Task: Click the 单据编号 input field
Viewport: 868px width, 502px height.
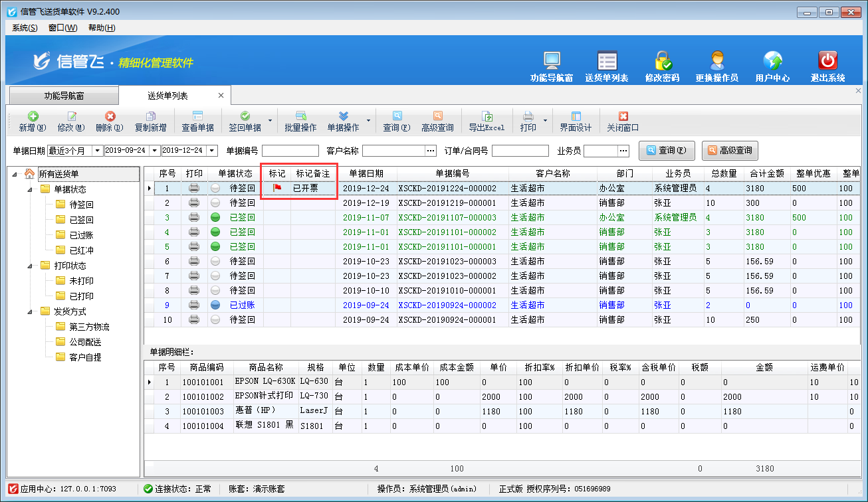Action: click(290, 151)
